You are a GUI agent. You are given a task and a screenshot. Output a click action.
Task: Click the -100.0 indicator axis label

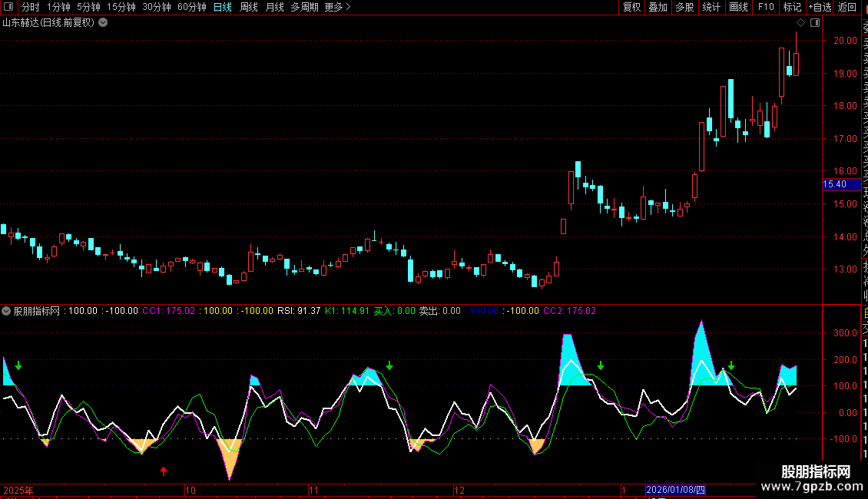pos(845,438)
